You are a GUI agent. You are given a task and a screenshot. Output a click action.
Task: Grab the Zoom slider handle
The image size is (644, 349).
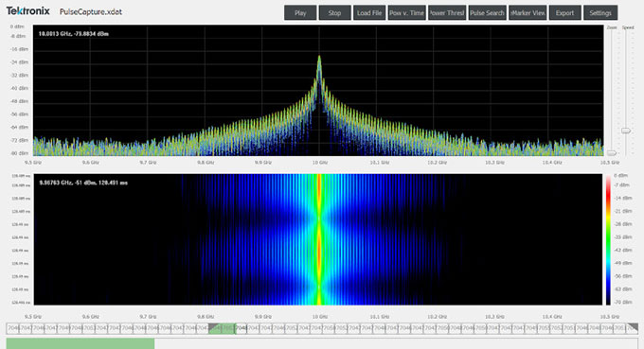(x=612, y=153)
